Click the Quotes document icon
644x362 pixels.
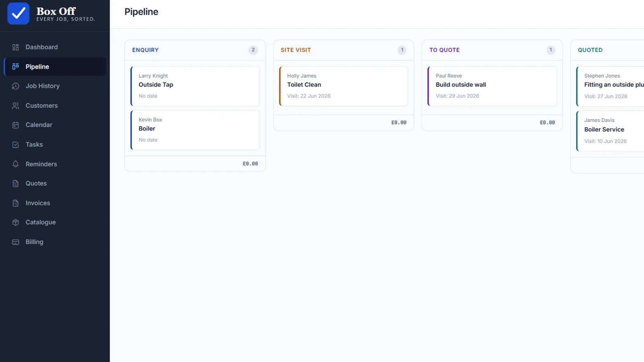point(16,183)
